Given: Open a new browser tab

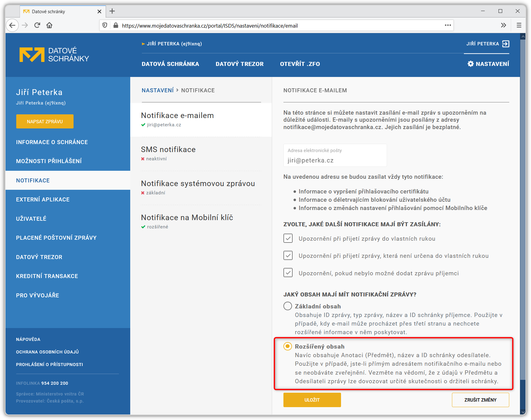Looking at the screenshot, I should (x=112, y=11).
